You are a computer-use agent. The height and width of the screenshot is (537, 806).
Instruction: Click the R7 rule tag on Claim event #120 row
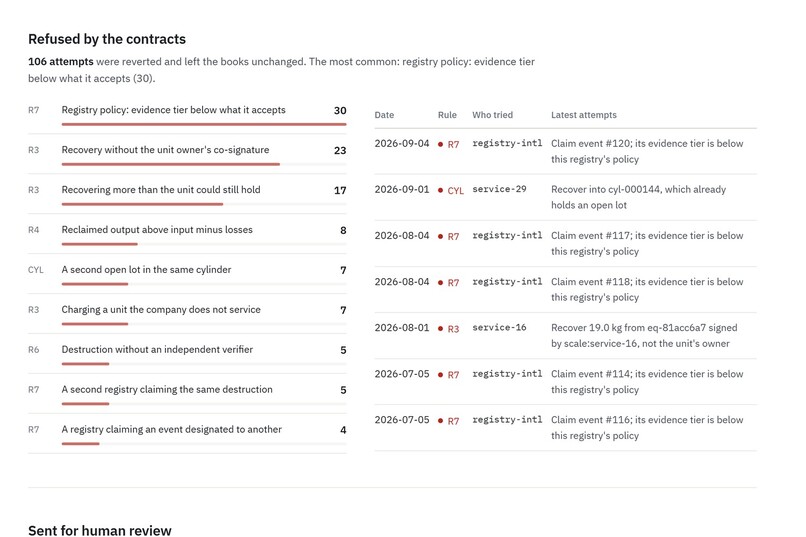tap(449, 144)
